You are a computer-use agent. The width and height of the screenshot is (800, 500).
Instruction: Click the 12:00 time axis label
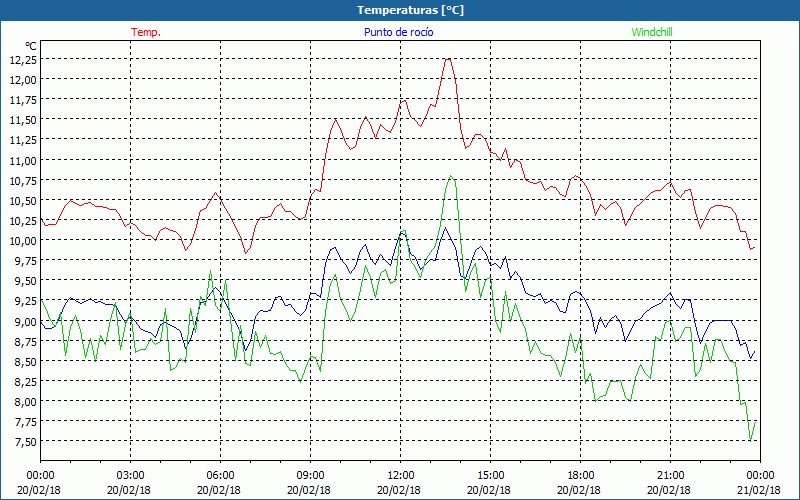point(401,476)
